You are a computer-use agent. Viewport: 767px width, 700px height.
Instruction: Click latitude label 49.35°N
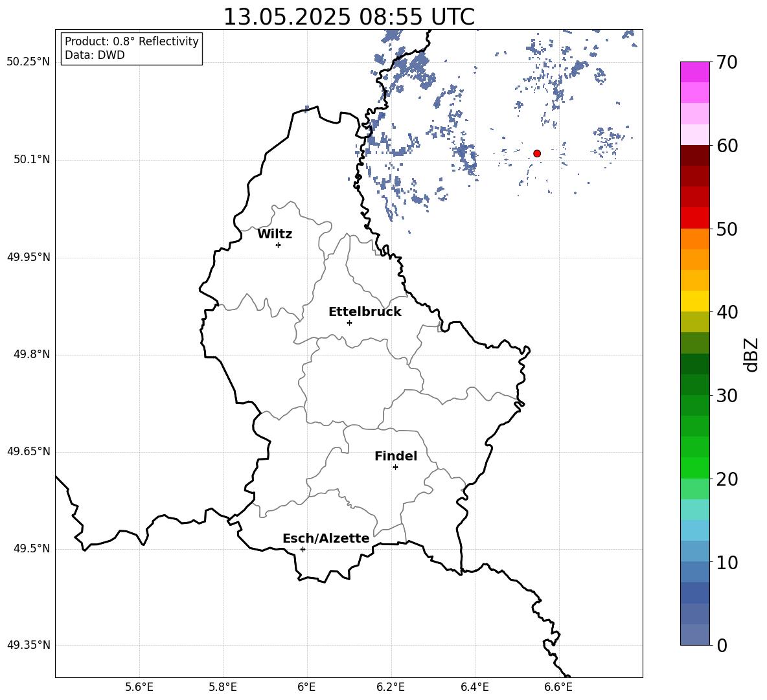click(29, 645)
